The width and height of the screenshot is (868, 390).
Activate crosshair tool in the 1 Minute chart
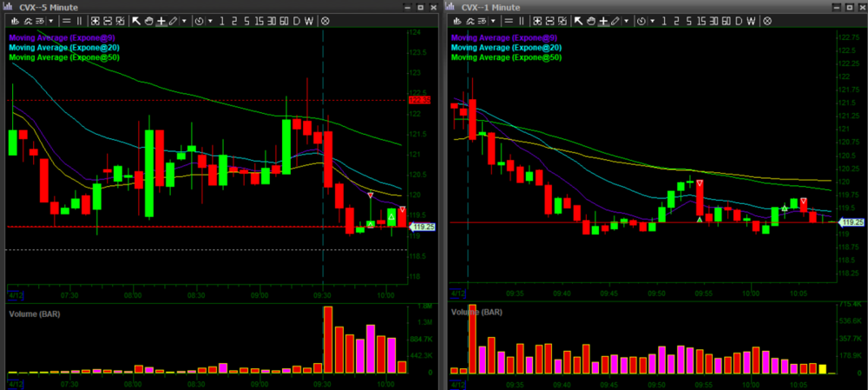coord(604,20)
